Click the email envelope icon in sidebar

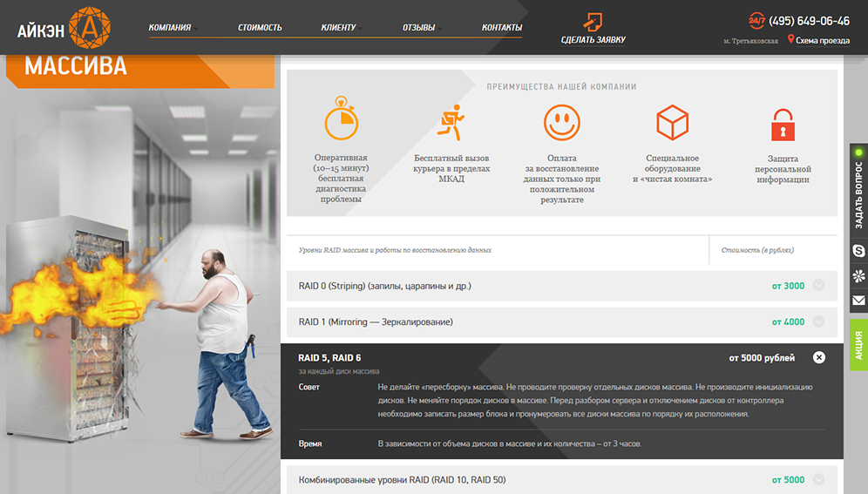[x=858, y=301]
